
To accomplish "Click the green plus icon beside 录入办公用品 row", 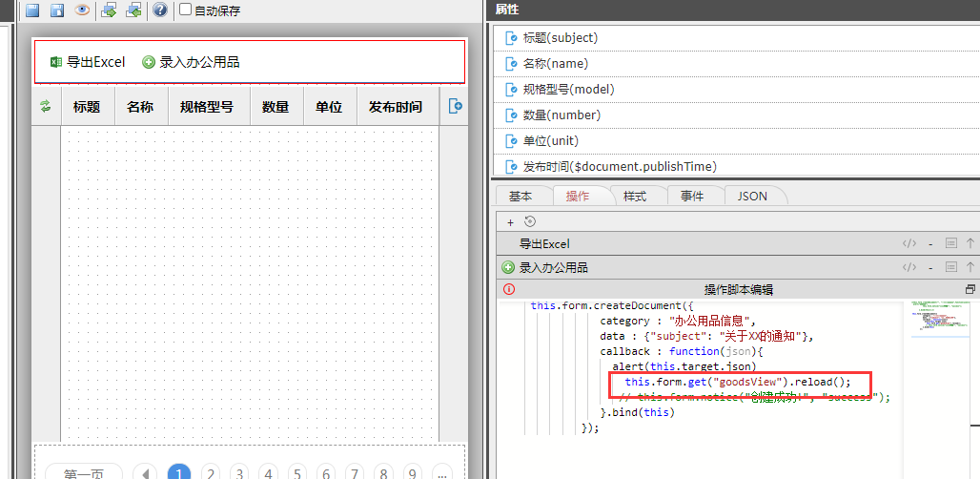I will click(x=508, y=267).
